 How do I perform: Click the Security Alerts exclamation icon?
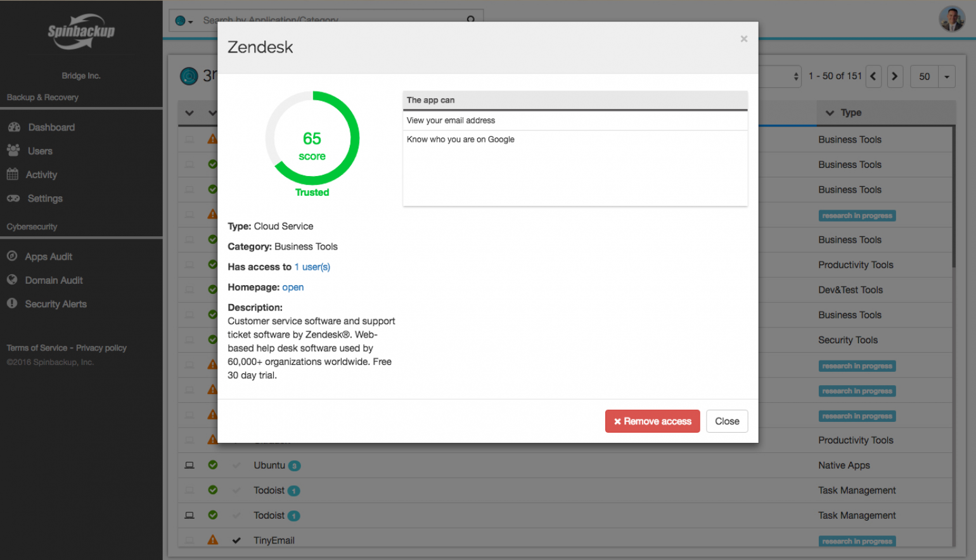pyautogui.click(x=12, y=303)
